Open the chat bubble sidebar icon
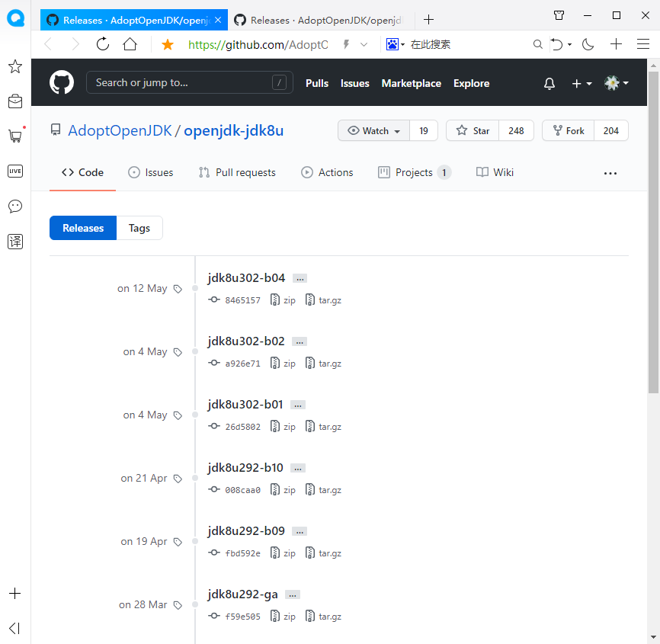The width and height of the screenshot is (660, 644). (15, 207)
